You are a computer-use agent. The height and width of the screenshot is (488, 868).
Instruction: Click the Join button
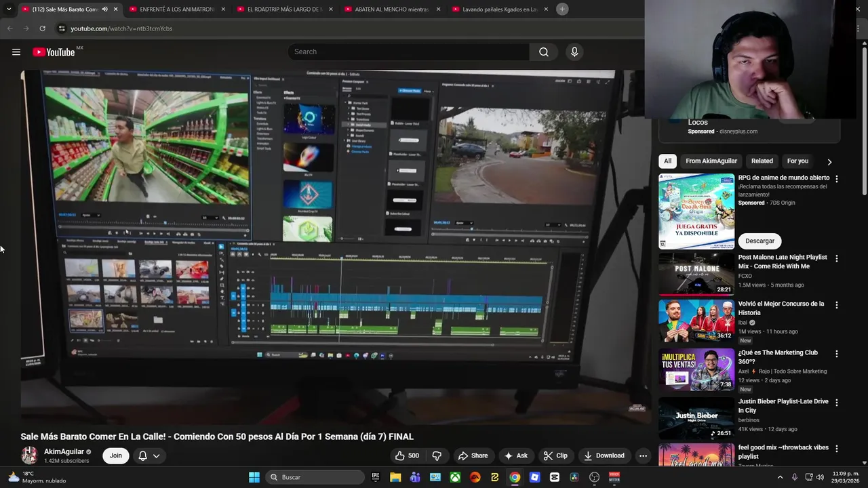click(x=116, y=455)
